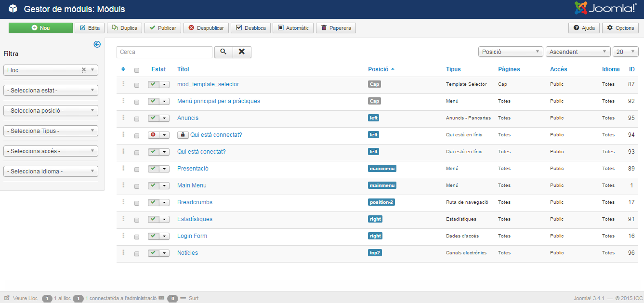The height and width of the screenshot is (303, 644).
Task: Expand the Ascendent ordering dropdown
Action: tap(578, 52)
